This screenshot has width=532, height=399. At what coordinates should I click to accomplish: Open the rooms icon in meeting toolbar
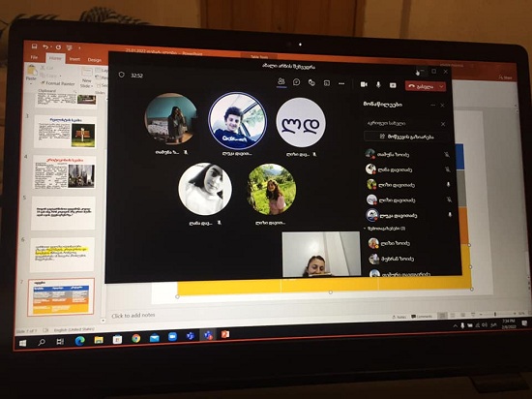327,83
